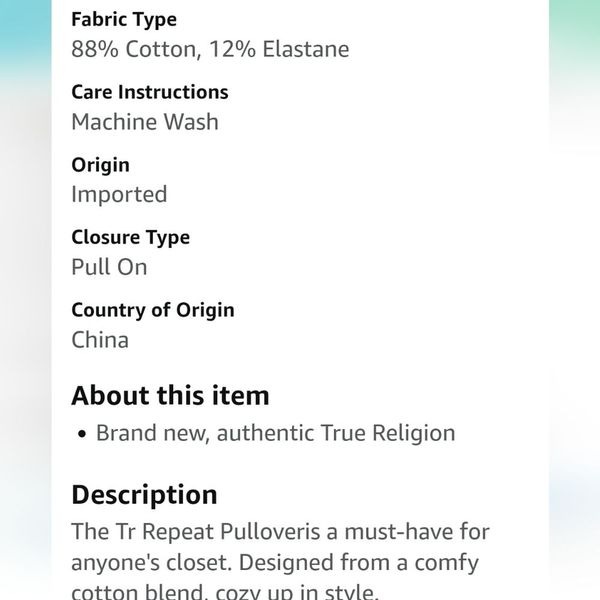Click the Fabric Type heading
Screen dimensions: 600x600
(124, 20)
